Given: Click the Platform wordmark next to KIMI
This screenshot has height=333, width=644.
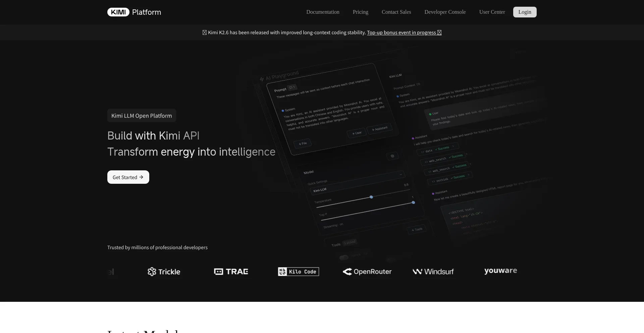Looking at the screenshot, I should coord(147,12).
